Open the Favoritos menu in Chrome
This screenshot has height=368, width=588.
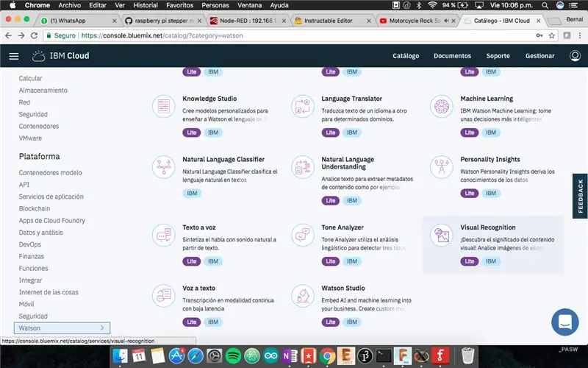click(x=179, y=5)
